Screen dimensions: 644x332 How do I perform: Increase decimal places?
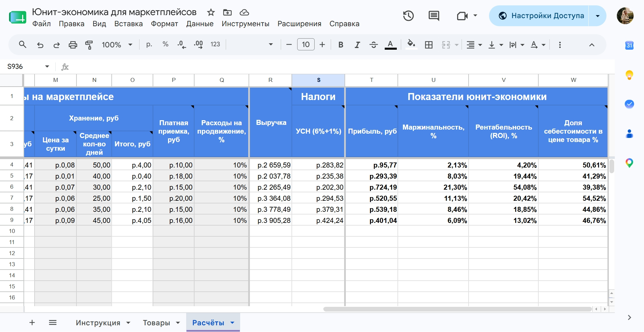pos(198,45)
